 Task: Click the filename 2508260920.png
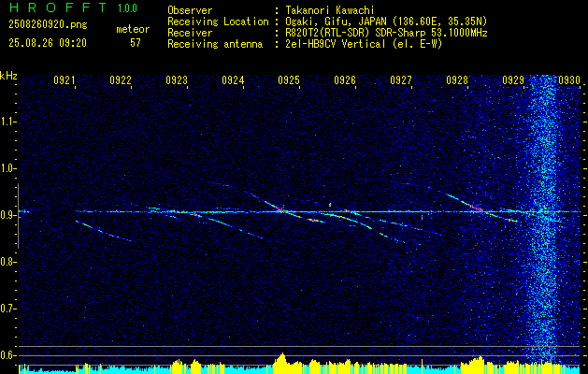click(48, 24)
